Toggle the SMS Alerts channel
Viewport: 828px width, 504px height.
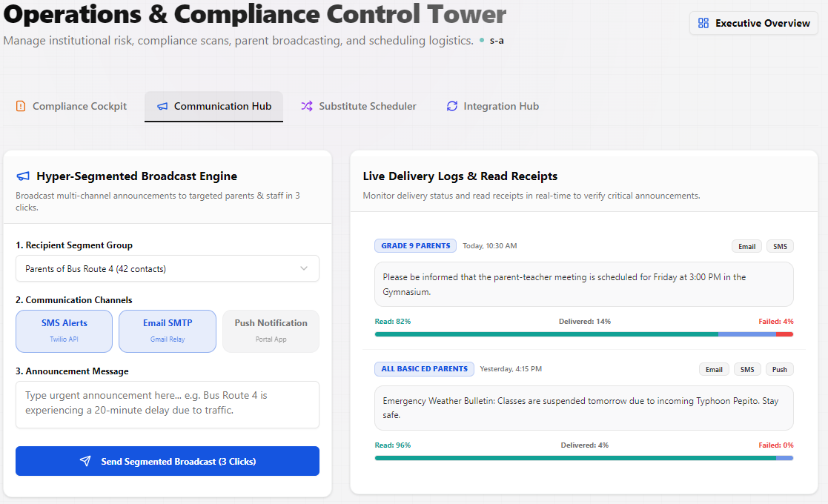(x=64, y=331)
